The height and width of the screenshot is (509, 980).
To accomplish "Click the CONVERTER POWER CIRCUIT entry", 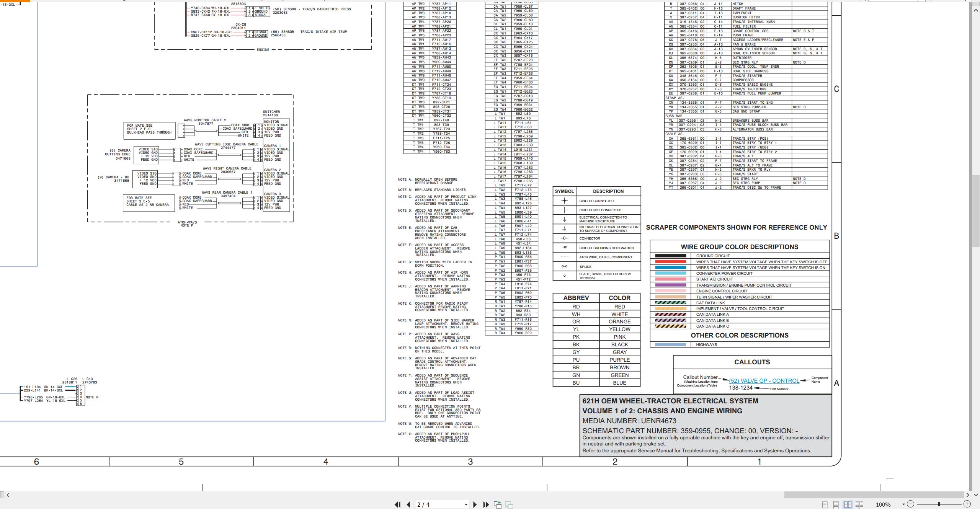I will [724, 273].
